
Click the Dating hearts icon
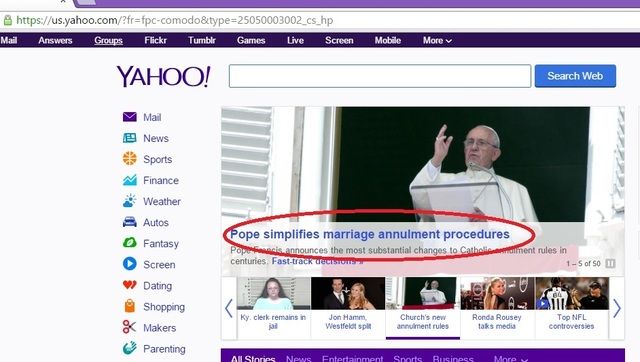(x=130, y=285)
